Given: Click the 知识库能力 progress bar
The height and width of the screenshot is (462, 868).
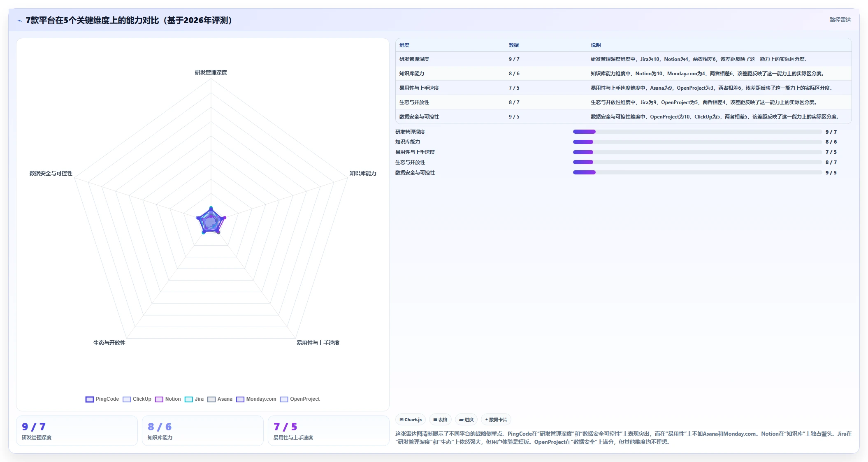Looking at the screenshot, I should point(697,142).
